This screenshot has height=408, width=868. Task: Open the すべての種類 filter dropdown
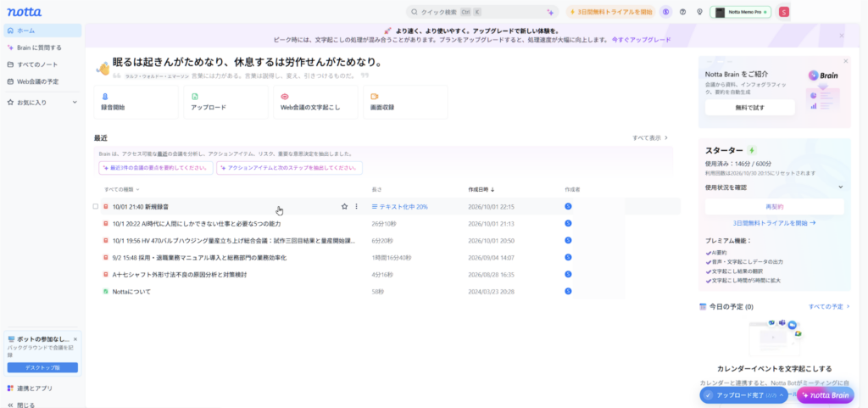(x=122, y=189)
